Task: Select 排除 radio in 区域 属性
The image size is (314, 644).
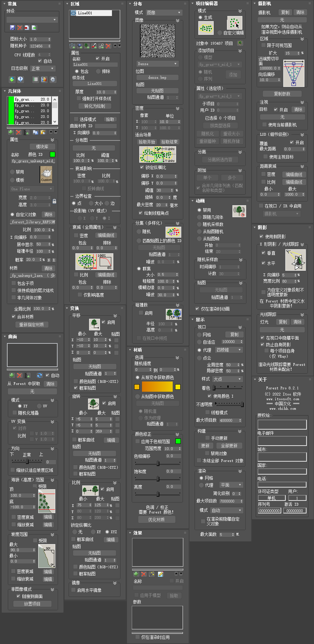Action: click(x=99, y=71)
